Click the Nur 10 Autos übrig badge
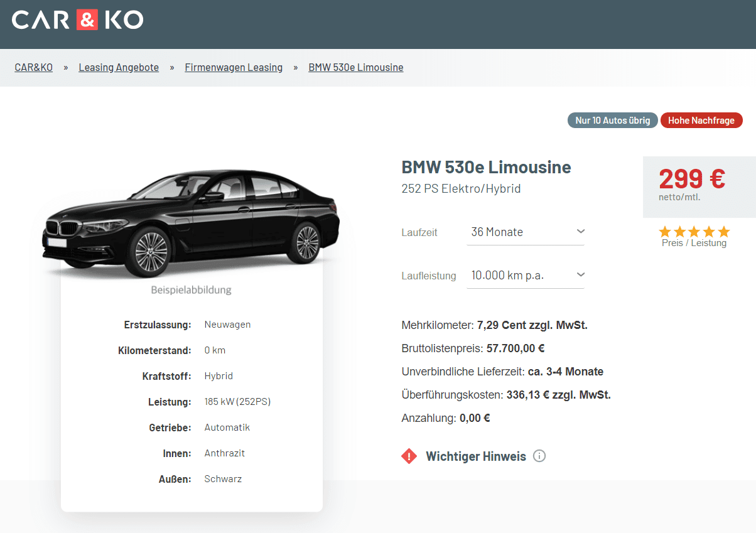Screen dimensions: 756x533 [613, 121]
